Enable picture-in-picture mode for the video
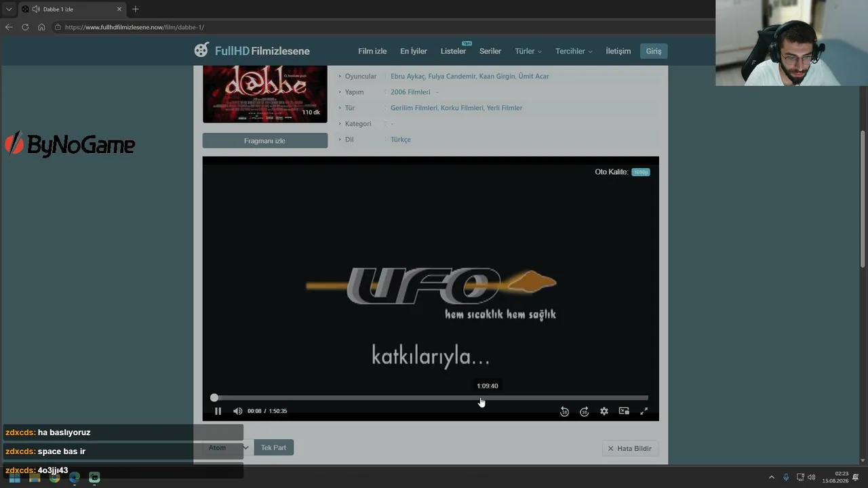Viewport: 868px width, 488px height. point(624,411)
